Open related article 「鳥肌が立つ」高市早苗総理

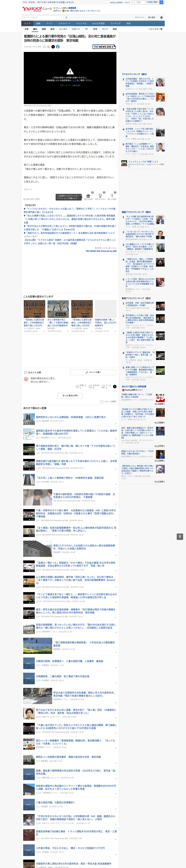click(70, 235)
